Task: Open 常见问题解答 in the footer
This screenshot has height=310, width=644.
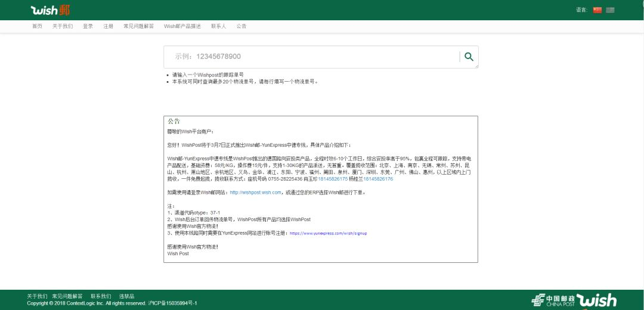Action: tap(67, 296)
